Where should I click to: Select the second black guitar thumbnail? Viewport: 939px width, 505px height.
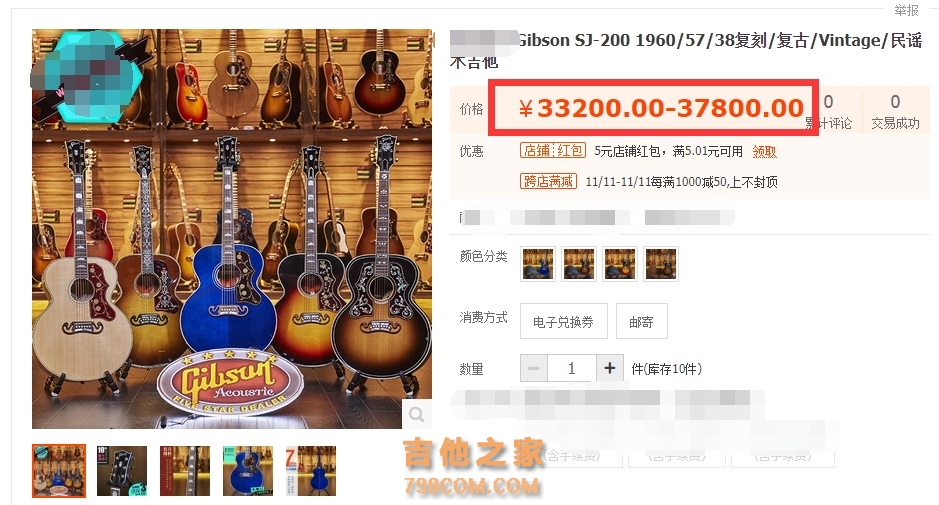point(122,471)
